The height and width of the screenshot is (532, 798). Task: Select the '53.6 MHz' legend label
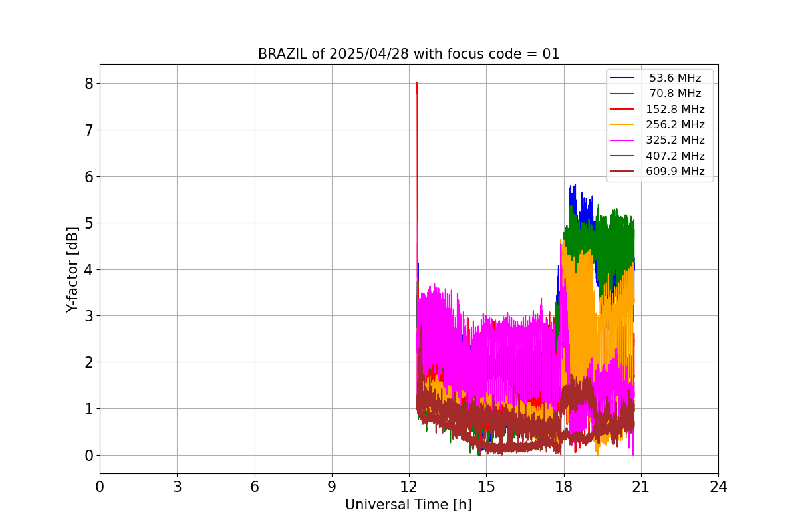pyautogui.click(x=675, y=78)
